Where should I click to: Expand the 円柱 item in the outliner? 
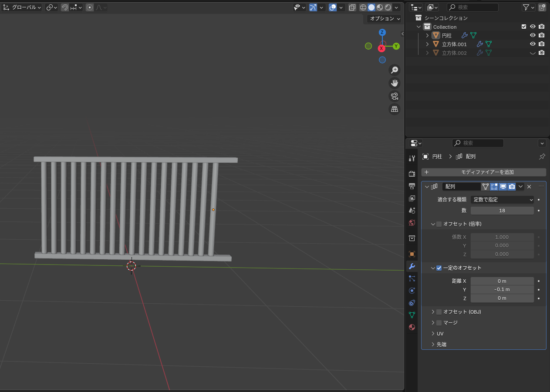tap(427, 35)
